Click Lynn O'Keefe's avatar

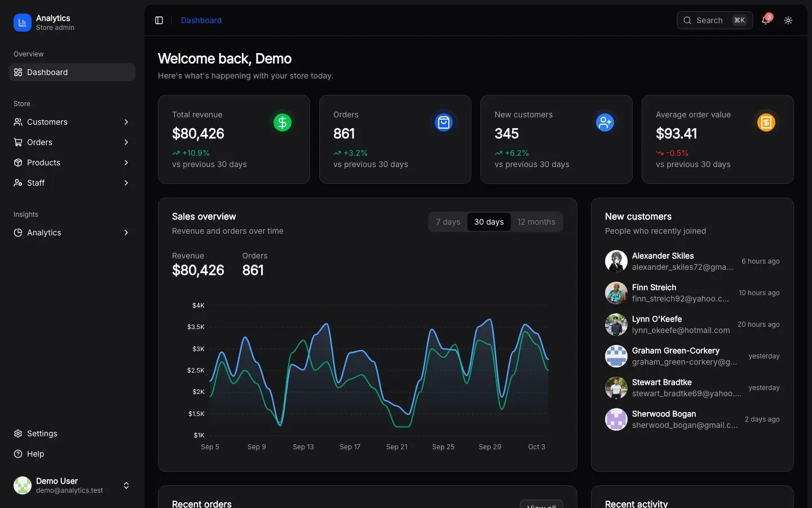(x=616, y=325)
